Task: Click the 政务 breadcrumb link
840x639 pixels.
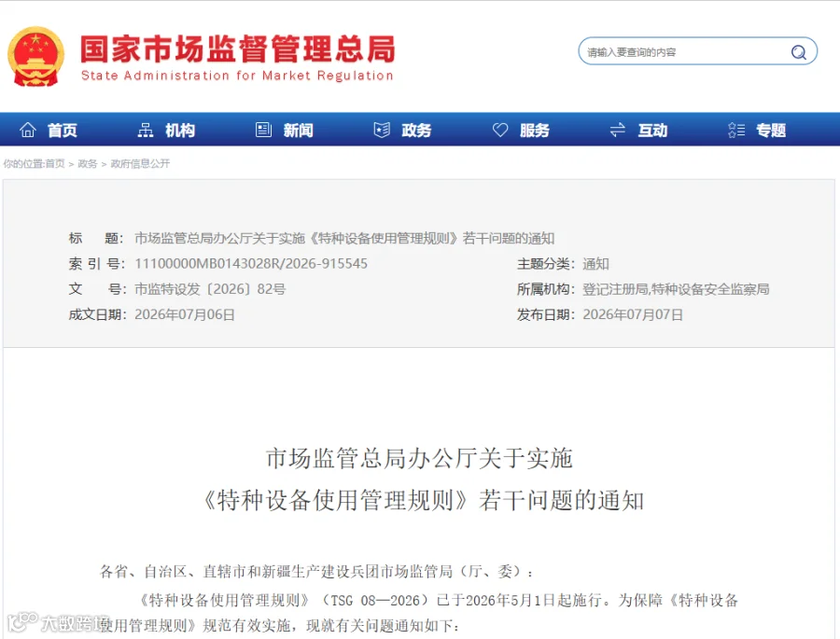Action: [88, 164]
